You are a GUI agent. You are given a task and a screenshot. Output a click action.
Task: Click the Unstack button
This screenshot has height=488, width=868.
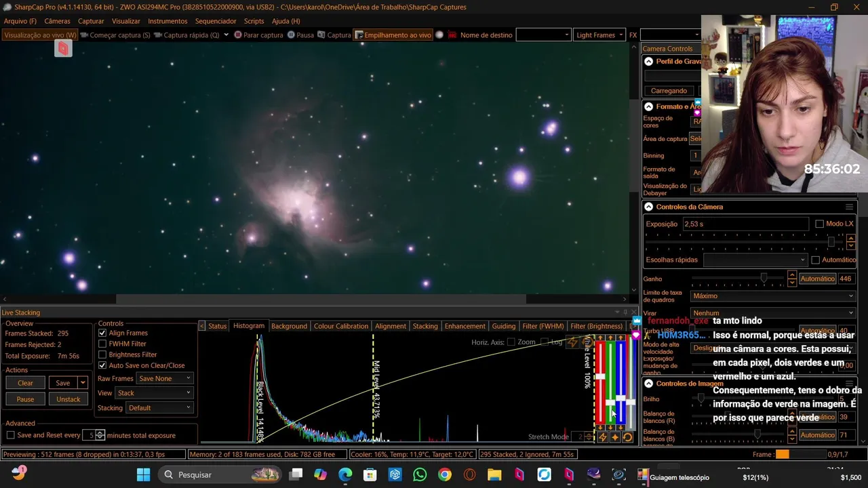68,399
